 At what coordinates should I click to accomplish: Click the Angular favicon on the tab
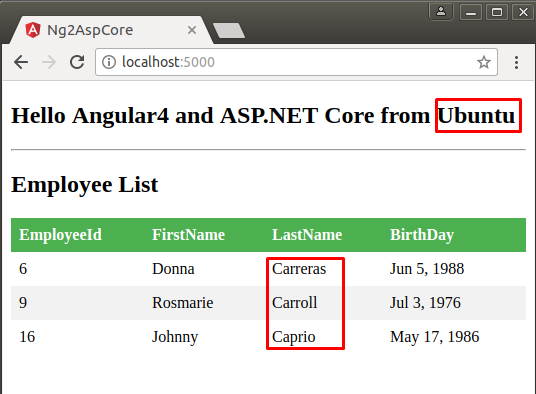click(33, 30)
